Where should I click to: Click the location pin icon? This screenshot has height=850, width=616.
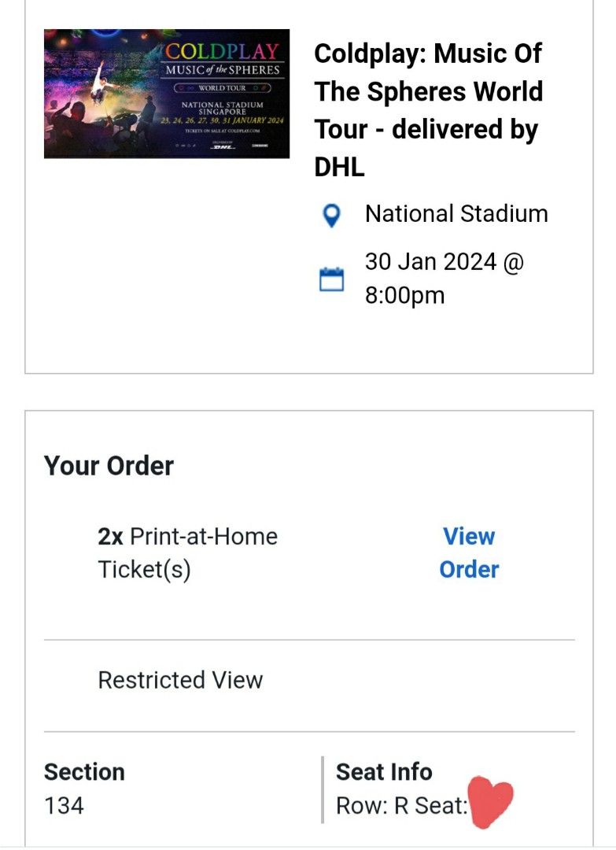coord(333,216)
